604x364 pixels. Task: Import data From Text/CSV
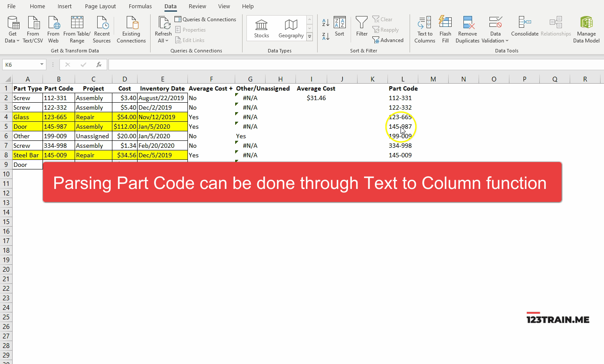33,29
